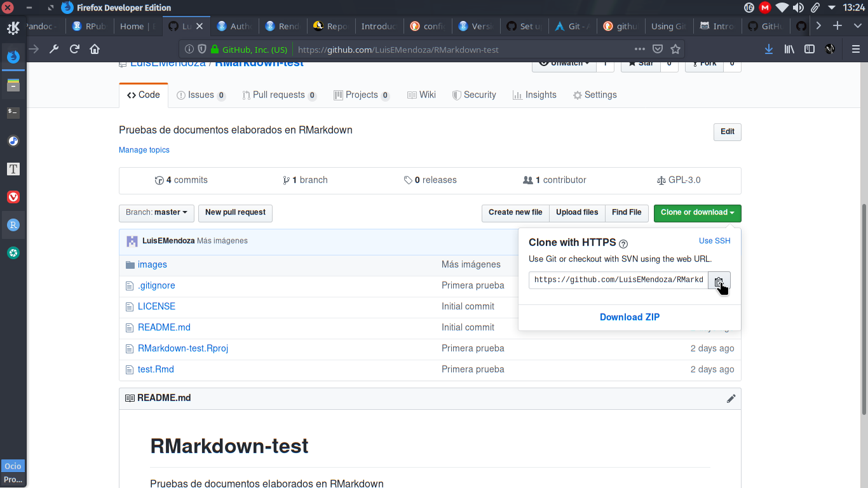
Task: Open the Firefox icon in the side dock
Action: 13,57
